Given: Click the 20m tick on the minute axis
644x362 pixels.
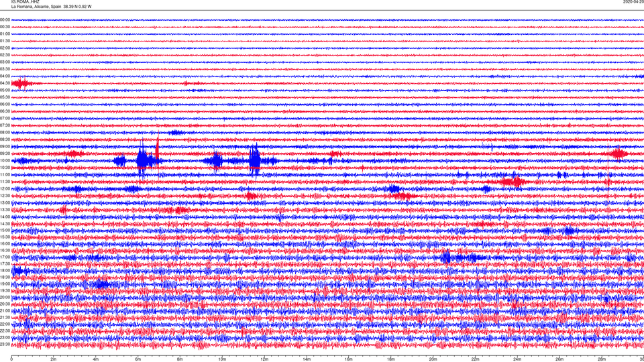Looking at the screenshot, I should (433, 359).
